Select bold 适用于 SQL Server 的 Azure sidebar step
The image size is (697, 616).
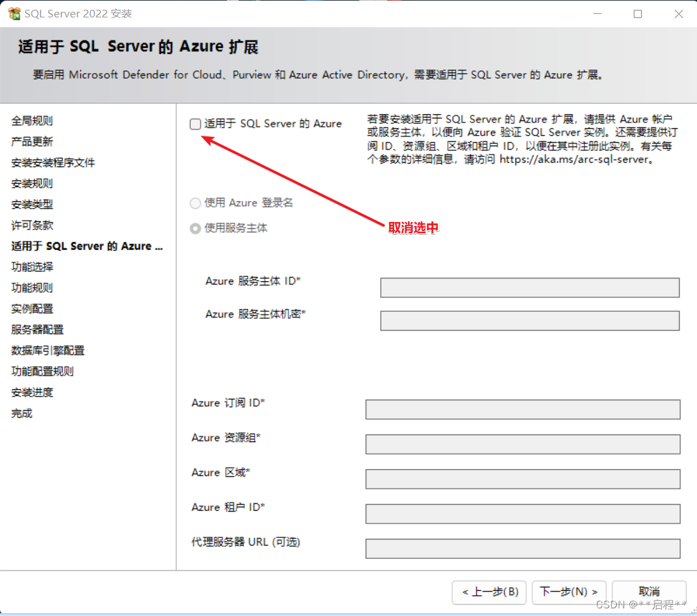pyautogui.click(x=87, y=246)
